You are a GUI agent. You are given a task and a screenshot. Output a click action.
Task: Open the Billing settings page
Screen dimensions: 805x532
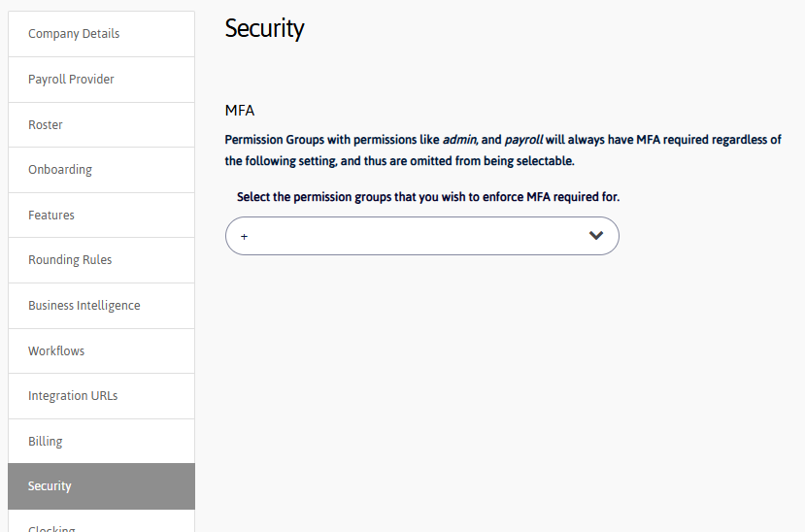pos(46,442)
